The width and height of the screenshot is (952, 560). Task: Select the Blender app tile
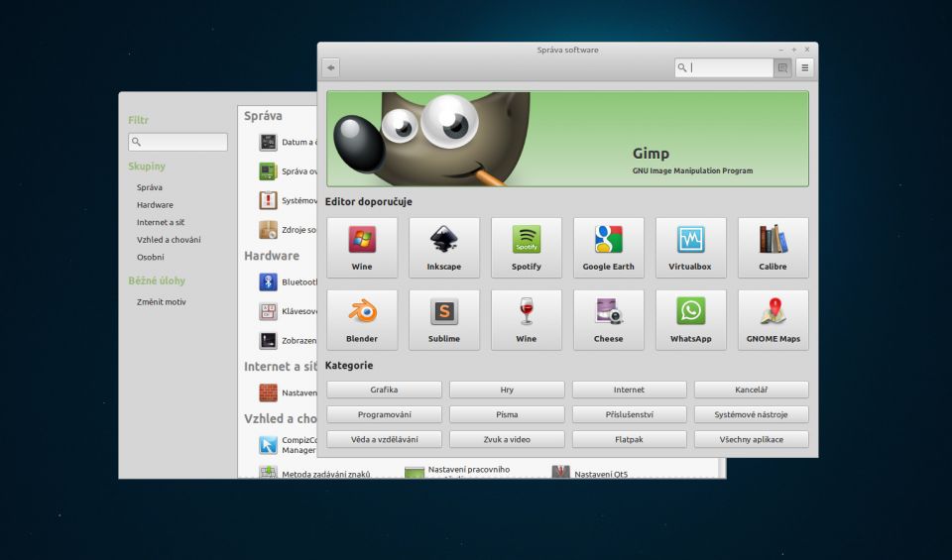(362, 320)
